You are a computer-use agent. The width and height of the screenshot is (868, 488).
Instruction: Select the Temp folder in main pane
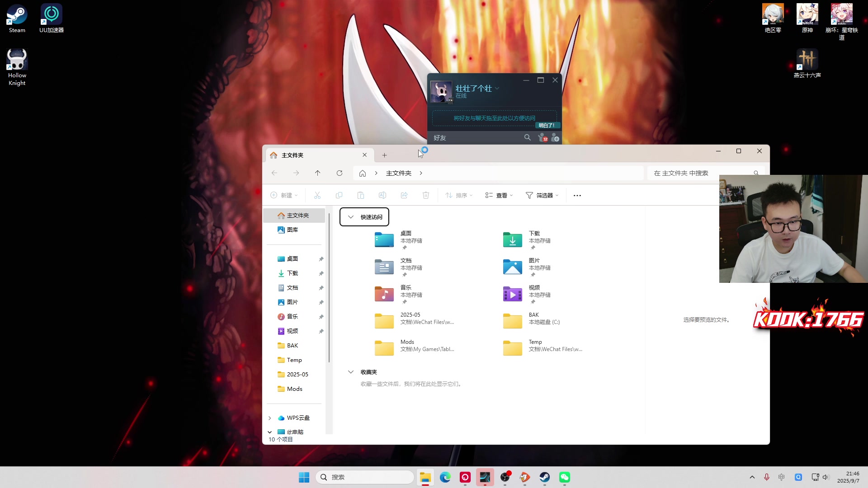coord(542,347)
